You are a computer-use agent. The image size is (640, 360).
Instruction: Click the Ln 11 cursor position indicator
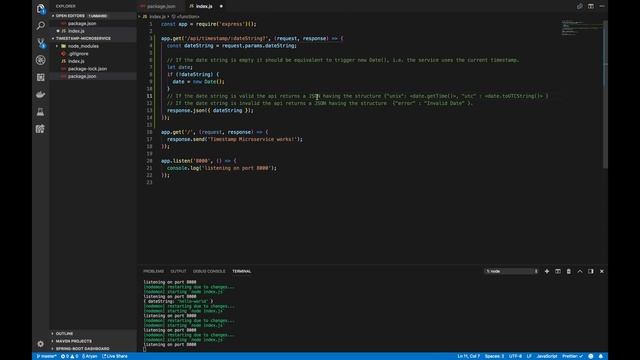coord(468,356)
